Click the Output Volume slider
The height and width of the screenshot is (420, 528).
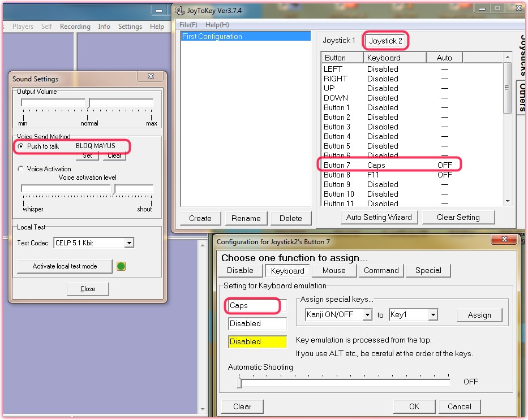(x=88, y=102)
